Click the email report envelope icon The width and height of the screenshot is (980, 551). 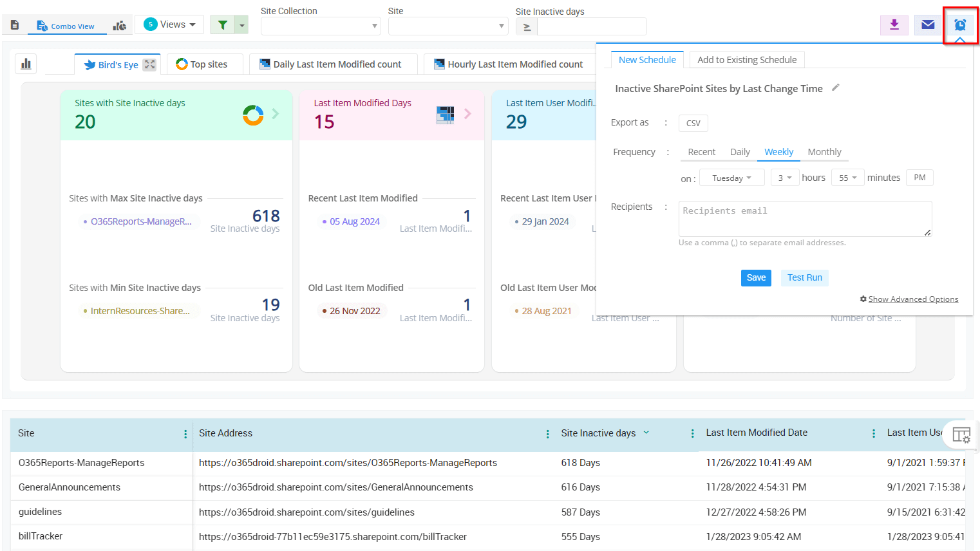(927, 24)
